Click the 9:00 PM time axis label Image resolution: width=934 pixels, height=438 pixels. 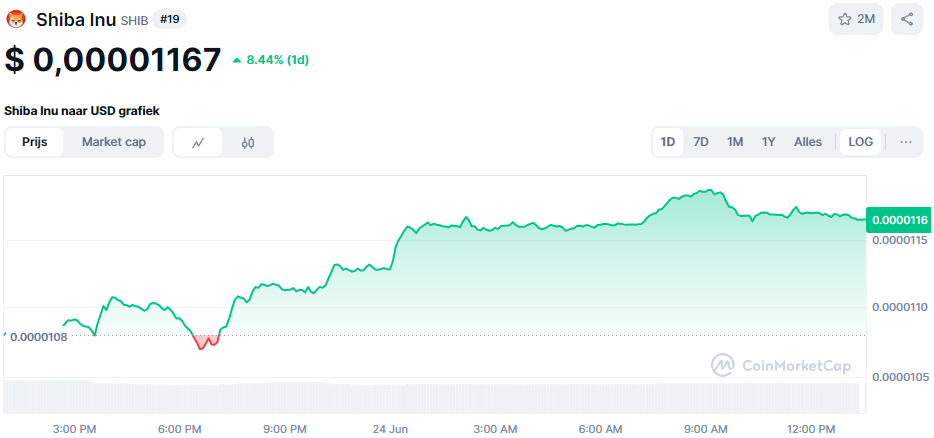pos(285,429)
